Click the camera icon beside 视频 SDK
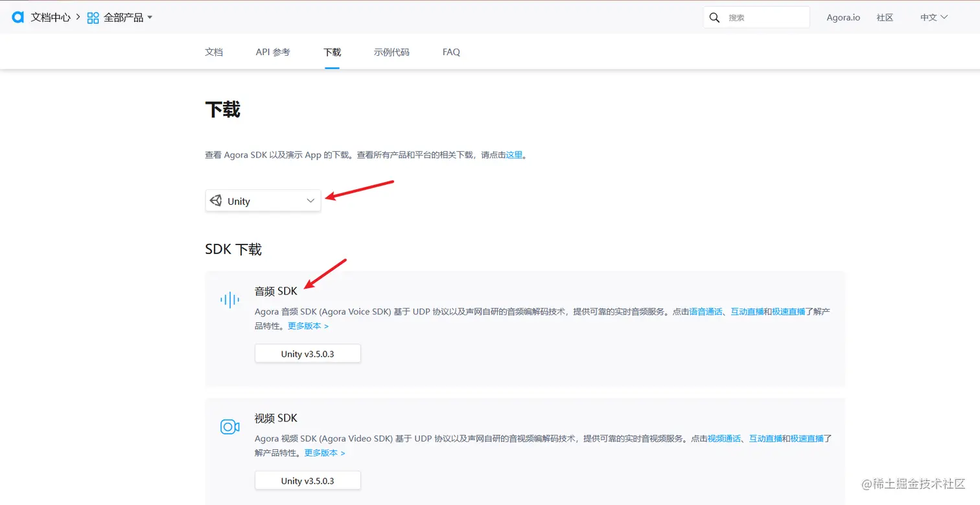The height and width of the screenshot is (505, 980). (229, 427)
